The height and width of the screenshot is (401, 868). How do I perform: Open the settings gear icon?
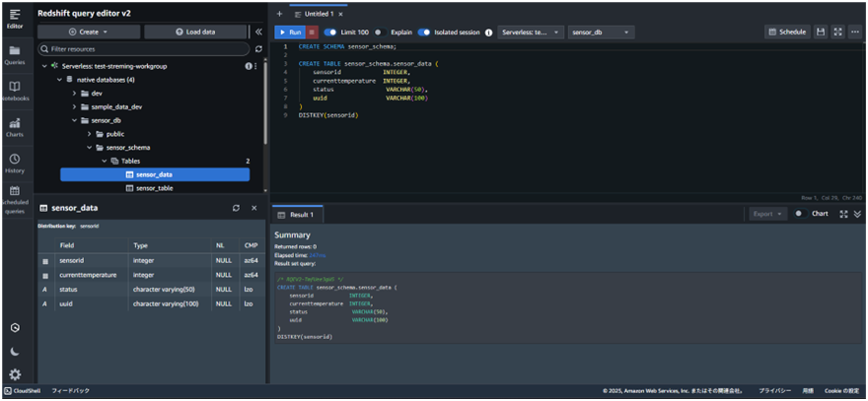click(x=15, y=374)
